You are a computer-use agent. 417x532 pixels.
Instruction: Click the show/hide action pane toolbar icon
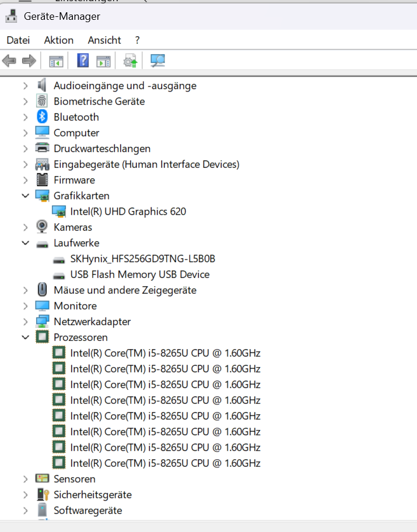click(x=104, y=61)
